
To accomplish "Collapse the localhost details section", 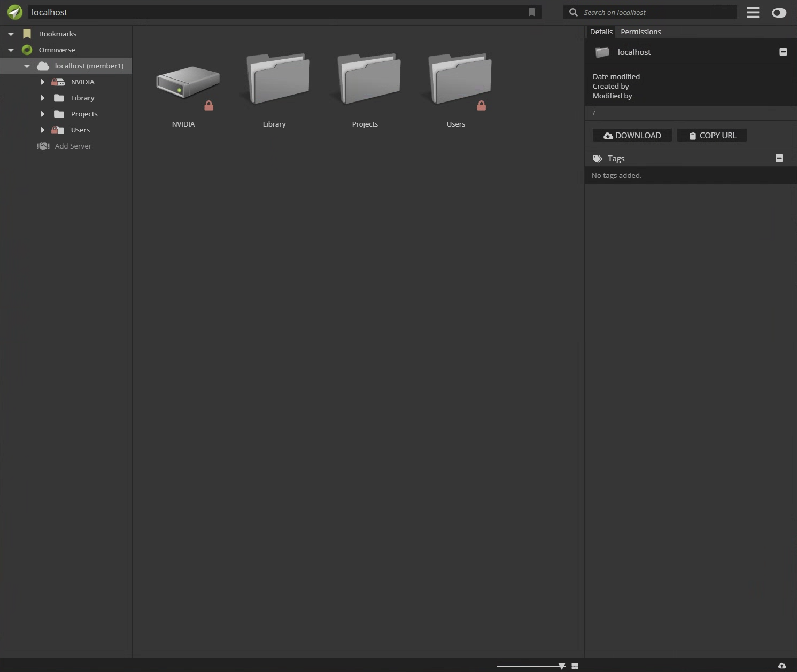I will (783, 52).
